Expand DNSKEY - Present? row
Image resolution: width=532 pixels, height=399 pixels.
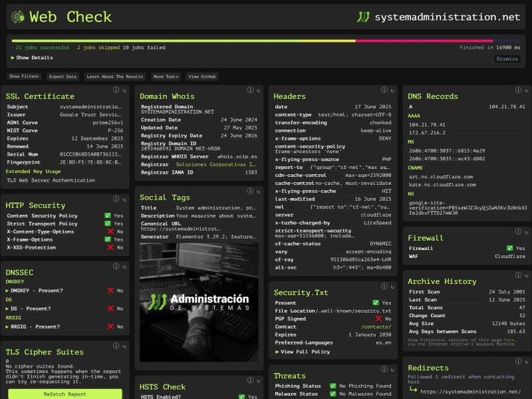click(35, 291)
